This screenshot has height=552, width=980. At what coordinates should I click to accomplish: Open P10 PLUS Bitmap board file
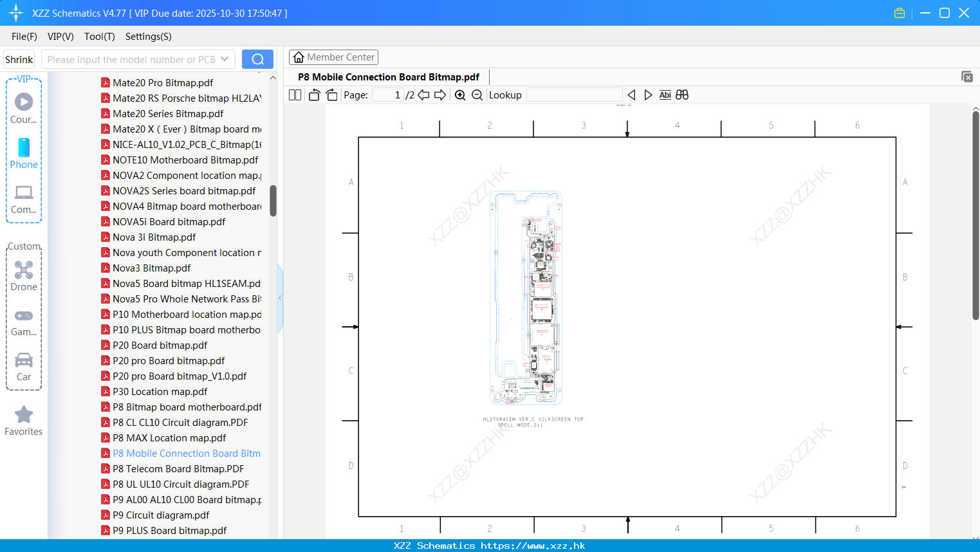pyautogui.click(x=181, y=329)
